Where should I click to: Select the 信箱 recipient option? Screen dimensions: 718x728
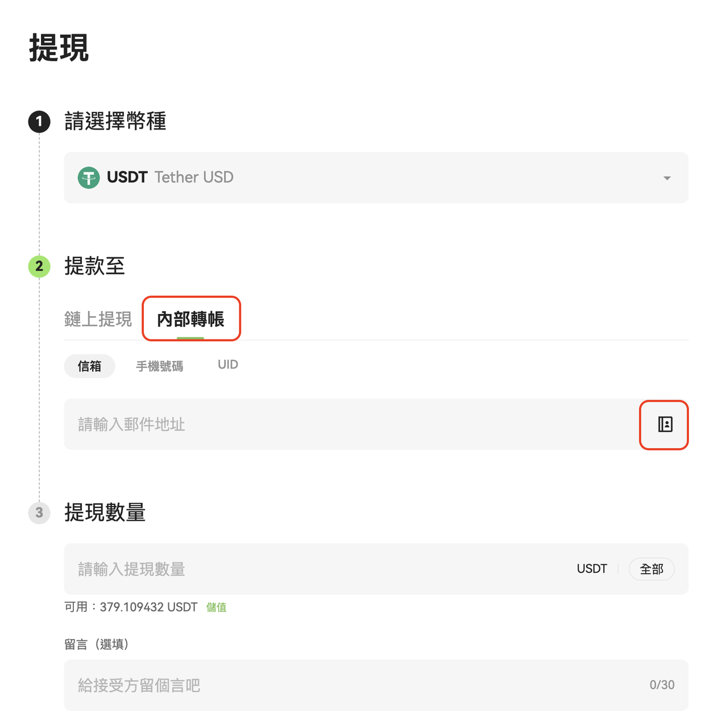tap(89, 366)
